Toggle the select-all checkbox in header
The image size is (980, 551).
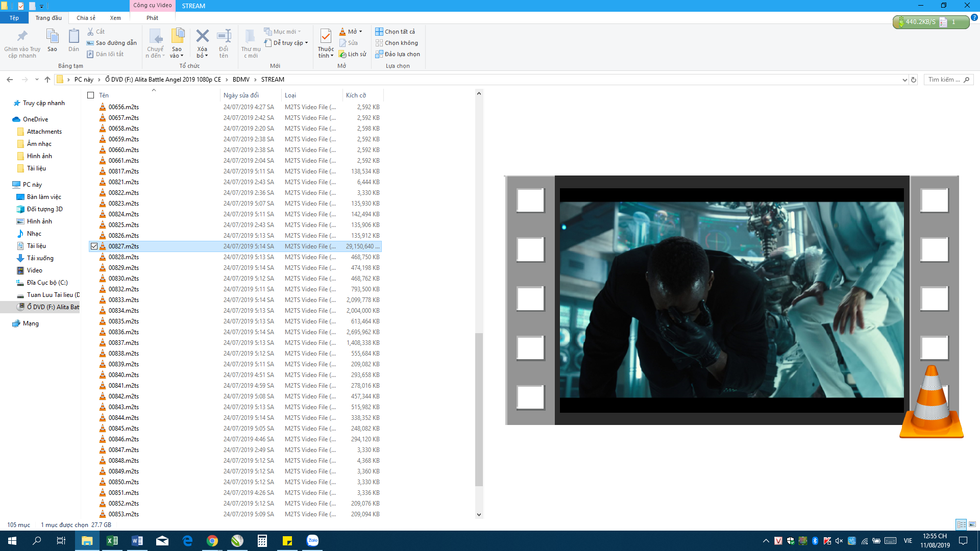(x=91, y=95)
